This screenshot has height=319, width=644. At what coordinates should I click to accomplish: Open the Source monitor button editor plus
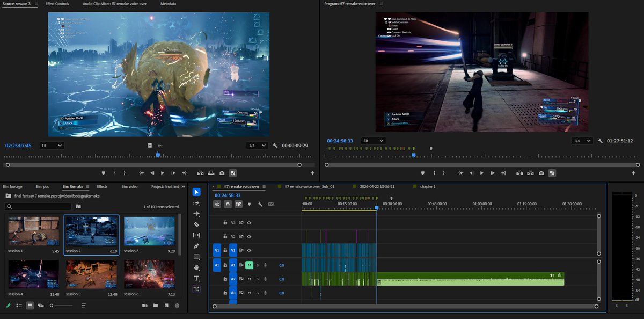312,173
